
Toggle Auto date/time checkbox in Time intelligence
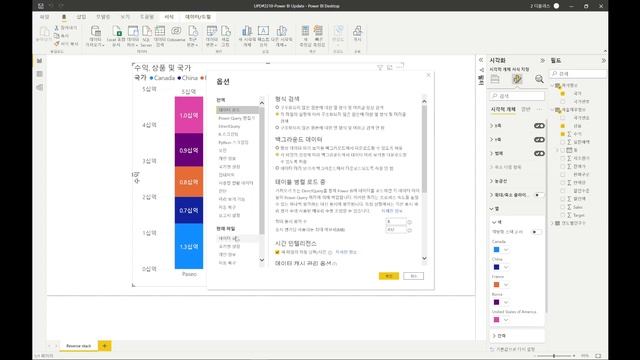(278, 252)
